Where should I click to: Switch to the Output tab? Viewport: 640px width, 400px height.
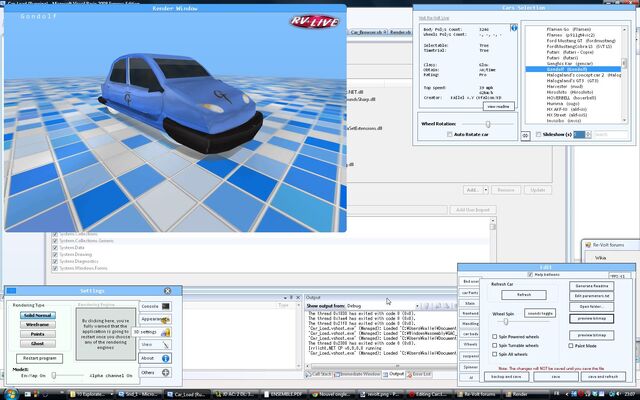coord(393,374)
